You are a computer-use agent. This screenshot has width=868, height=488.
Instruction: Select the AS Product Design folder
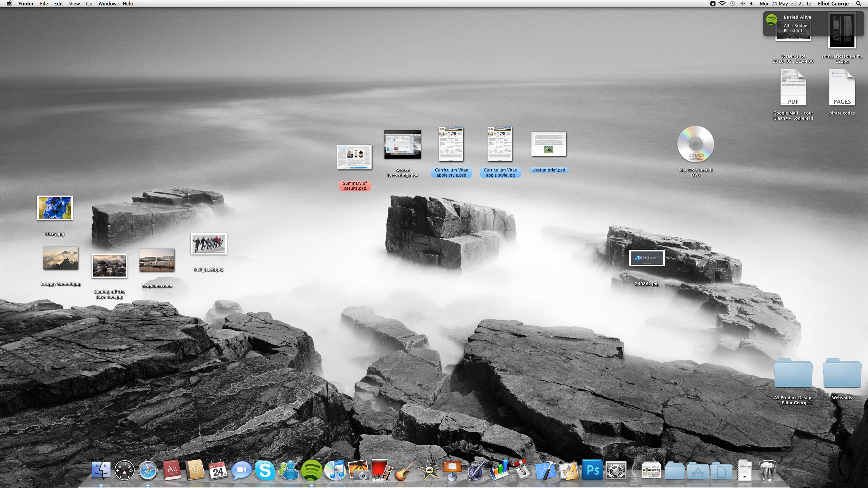click(793, 373)
